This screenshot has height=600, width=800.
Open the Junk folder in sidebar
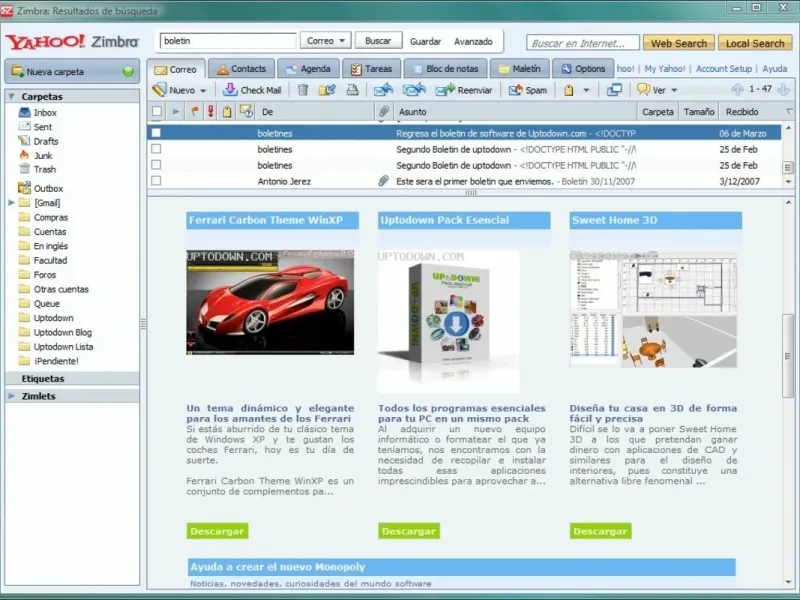click(x=43, y=155)
